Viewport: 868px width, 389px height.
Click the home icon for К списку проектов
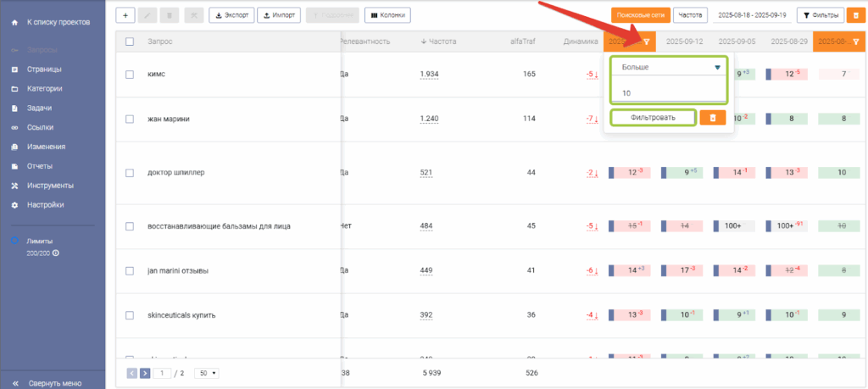[14, 20]
